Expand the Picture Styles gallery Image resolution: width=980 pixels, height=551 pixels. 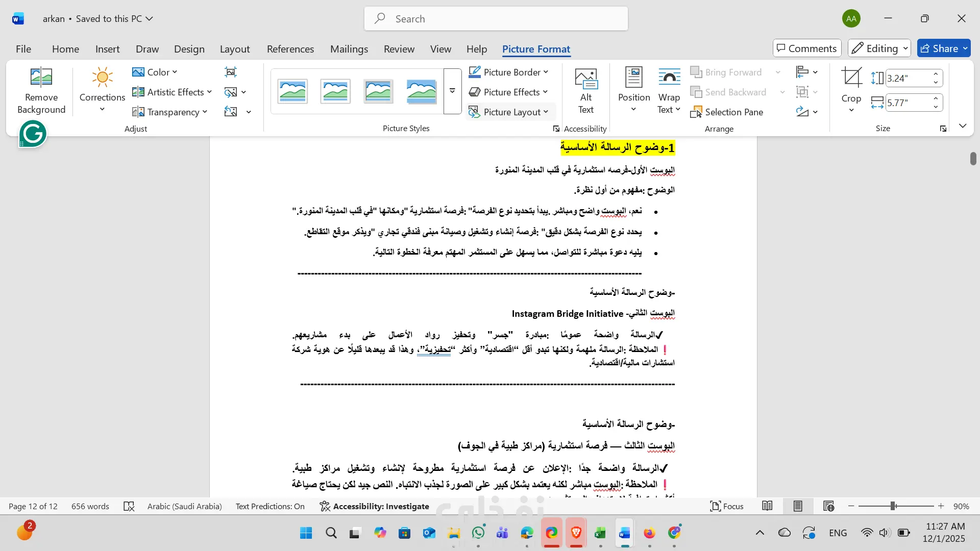pyautogui.click(x=452, y=91)
